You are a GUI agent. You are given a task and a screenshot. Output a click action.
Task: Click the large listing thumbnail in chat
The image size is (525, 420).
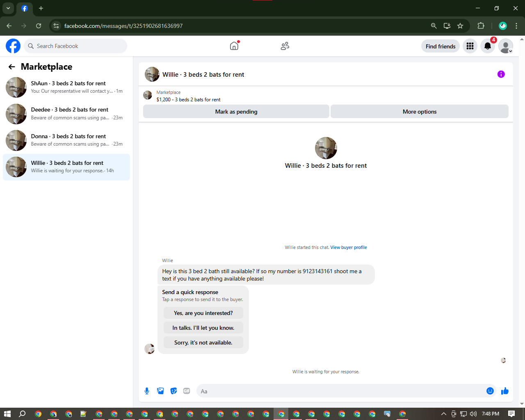point(326,148)
